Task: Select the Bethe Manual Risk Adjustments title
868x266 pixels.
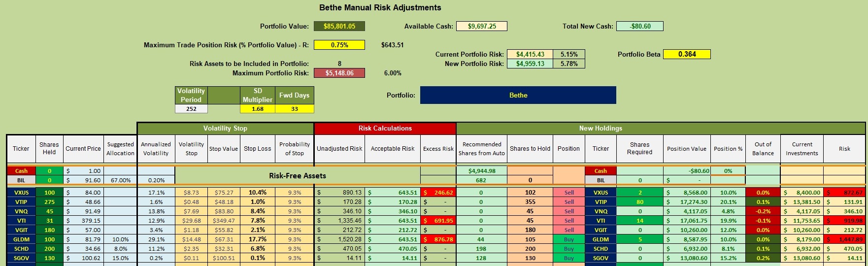Action: pyautogui.click(x=380, y=7)
